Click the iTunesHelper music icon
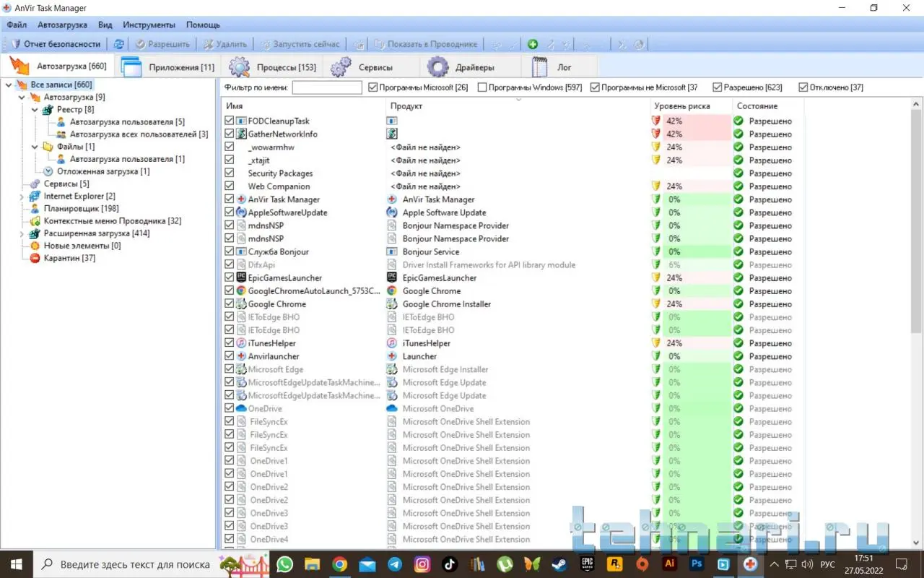The height and width of the screenshot is (578, 924). (241, 343)
